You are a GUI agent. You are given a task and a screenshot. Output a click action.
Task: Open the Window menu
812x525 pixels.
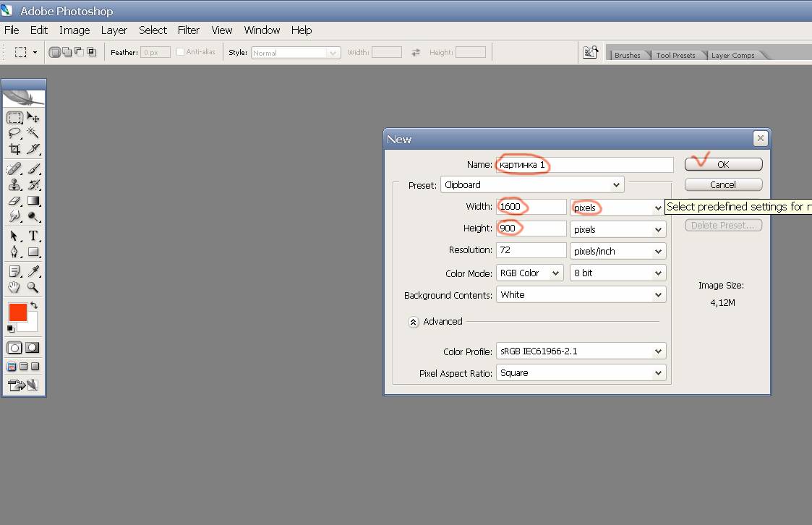[262, 30]
